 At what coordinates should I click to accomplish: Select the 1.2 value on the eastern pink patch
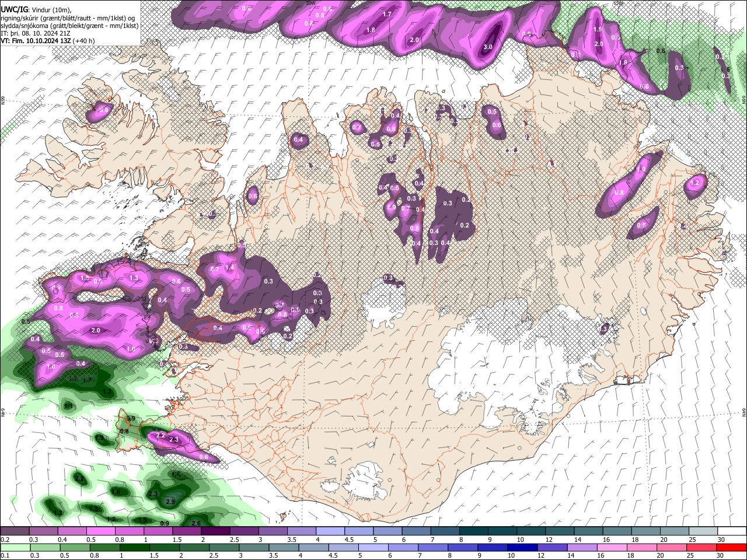coord(694,183)
